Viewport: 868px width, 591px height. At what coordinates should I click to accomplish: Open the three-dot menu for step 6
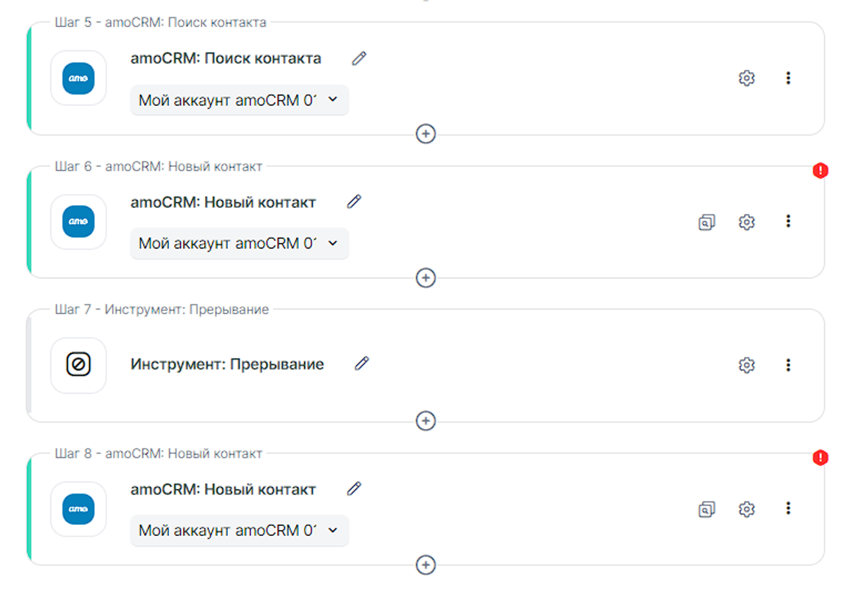point(788,221)
